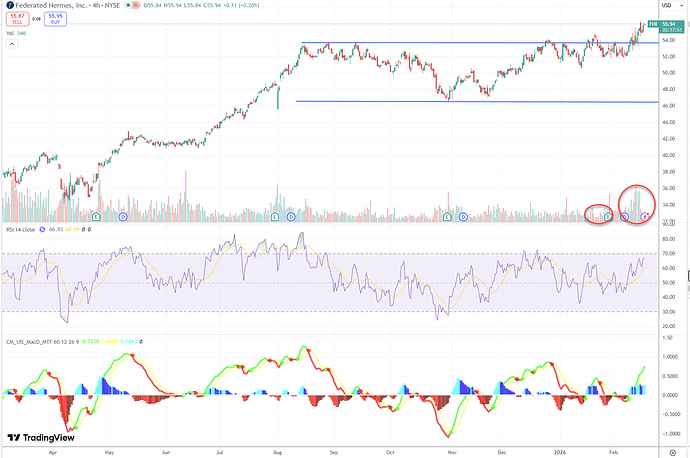The height and width of the screenshot is (458, 690).
Task: Click the RSI indicator status icon
Action: point(42,230)
